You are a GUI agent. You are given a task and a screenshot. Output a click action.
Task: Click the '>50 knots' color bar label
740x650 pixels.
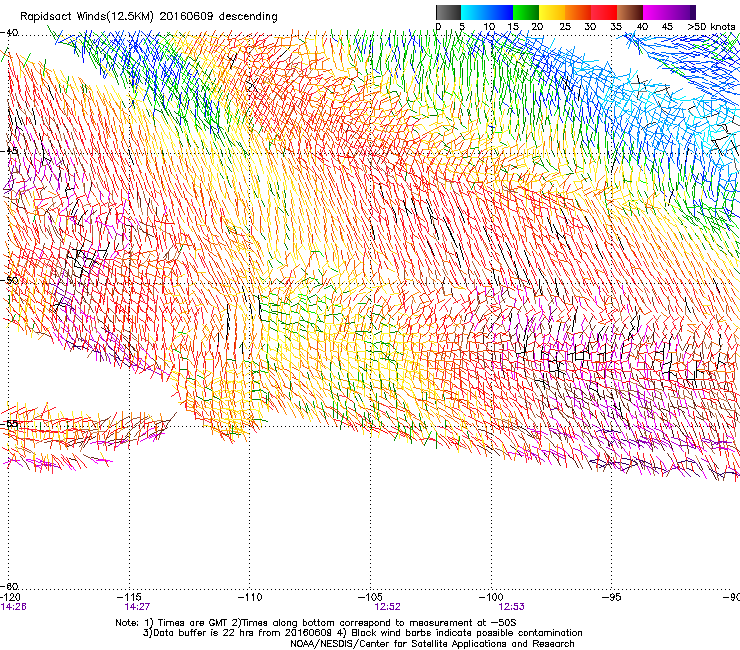711,27
